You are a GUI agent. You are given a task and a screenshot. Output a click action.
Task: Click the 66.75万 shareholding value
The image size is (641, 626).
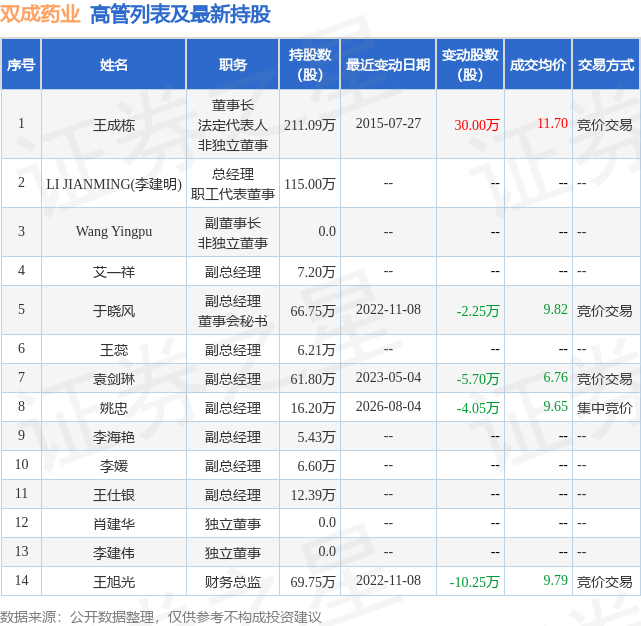[x=313, y=311]
